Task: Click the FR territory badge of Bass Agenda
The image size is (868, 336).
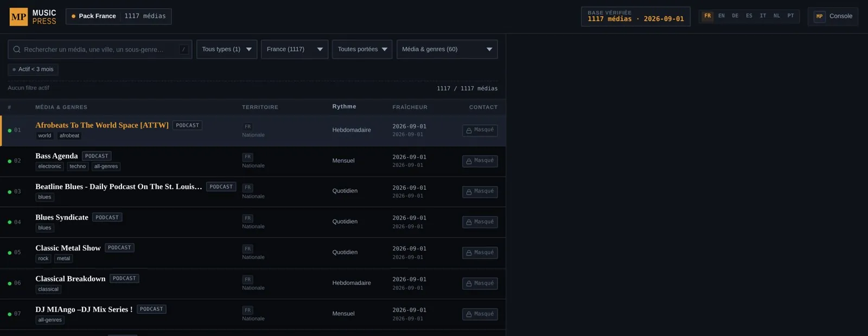Action: click(x=248, y=157)
